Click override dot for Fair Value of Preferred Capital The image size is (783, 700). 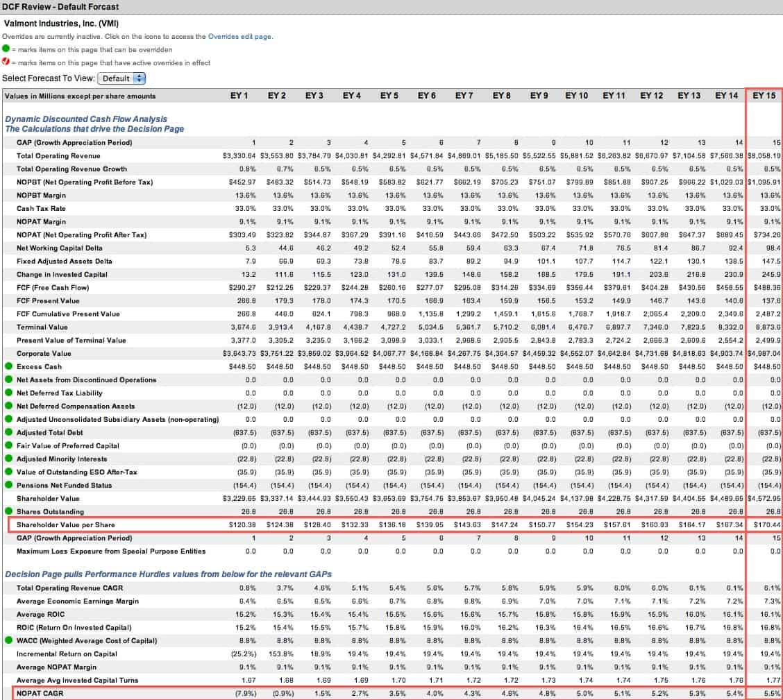(x=8, y=445)
